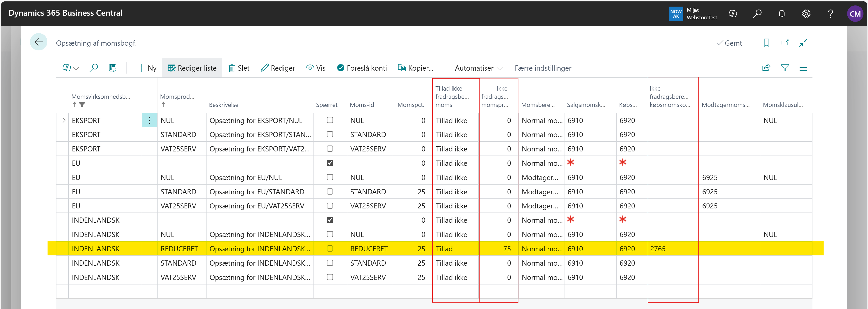The width and height of the screenshot is (868, 309).
Task: Check Spærret for INDENLANDSK REDUCERET row
Action: coord(330,249)
